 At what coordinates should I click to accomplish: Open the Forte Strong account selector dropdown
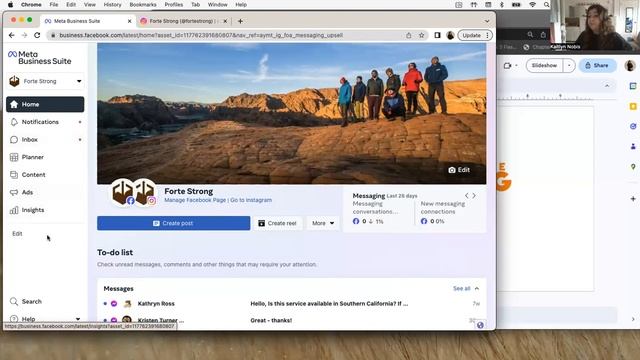45,81
